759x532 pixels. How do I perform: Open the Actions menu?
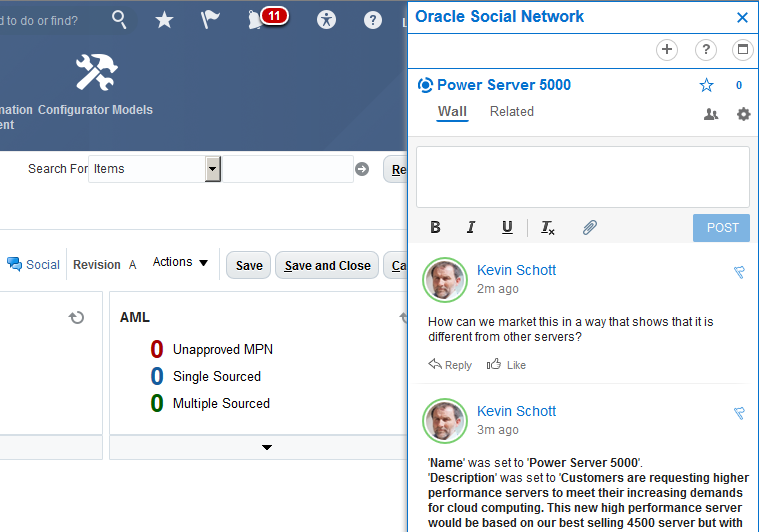point(181,262)
